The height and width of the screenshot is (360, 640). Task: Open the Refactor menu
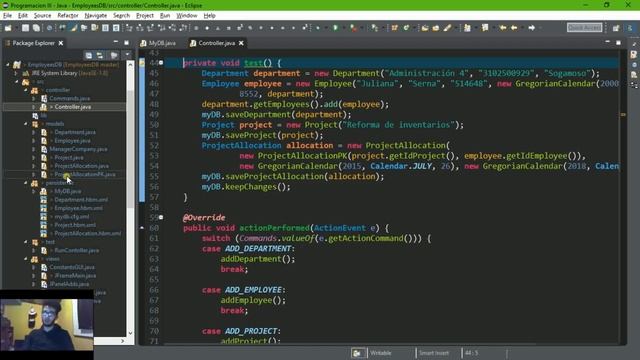(x=68, y=16)
